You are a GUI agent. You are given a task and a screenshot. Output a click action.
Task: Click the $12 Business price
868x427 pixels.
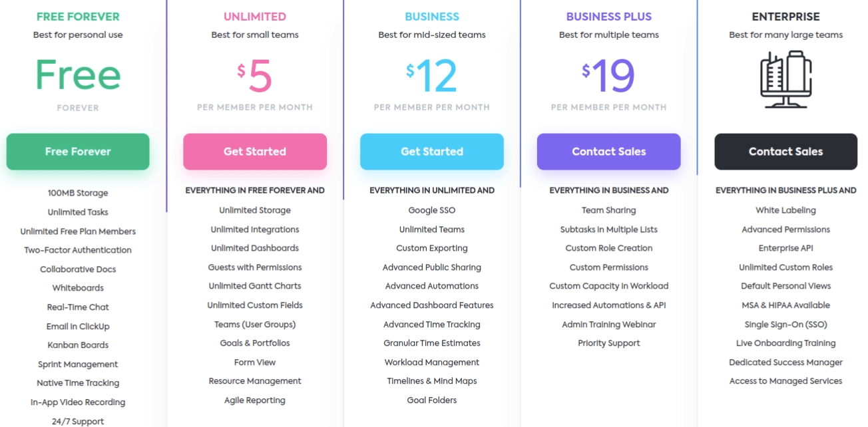[432, 76]
